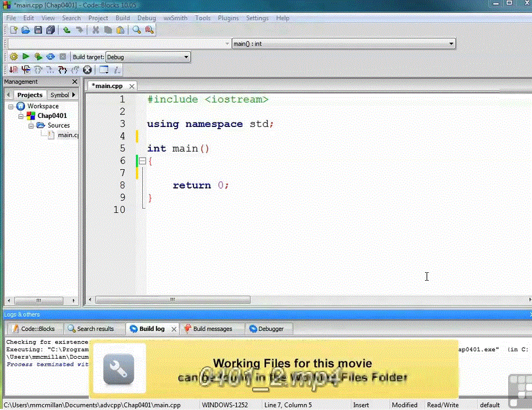The height and width of the screenshot is (410, 532).
Task: Run to cursor debug icon
Action: pyautogui.click(x=26, y=69)
